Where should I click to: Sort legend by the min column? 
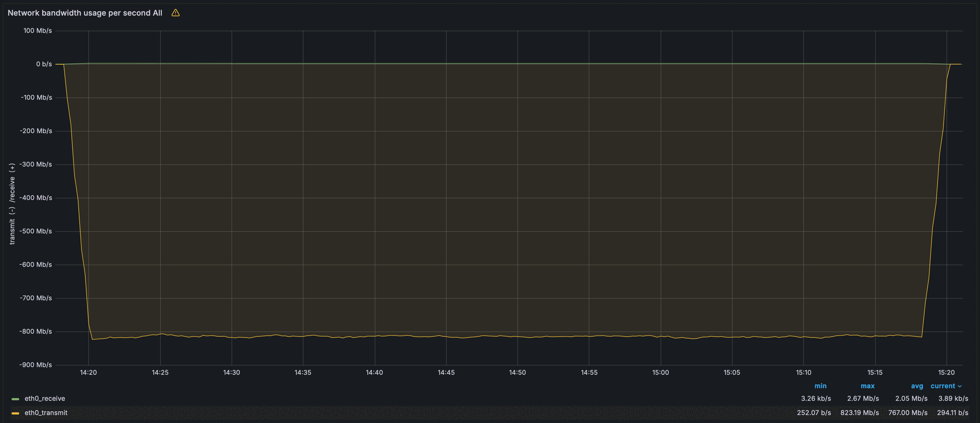point(820,386)
